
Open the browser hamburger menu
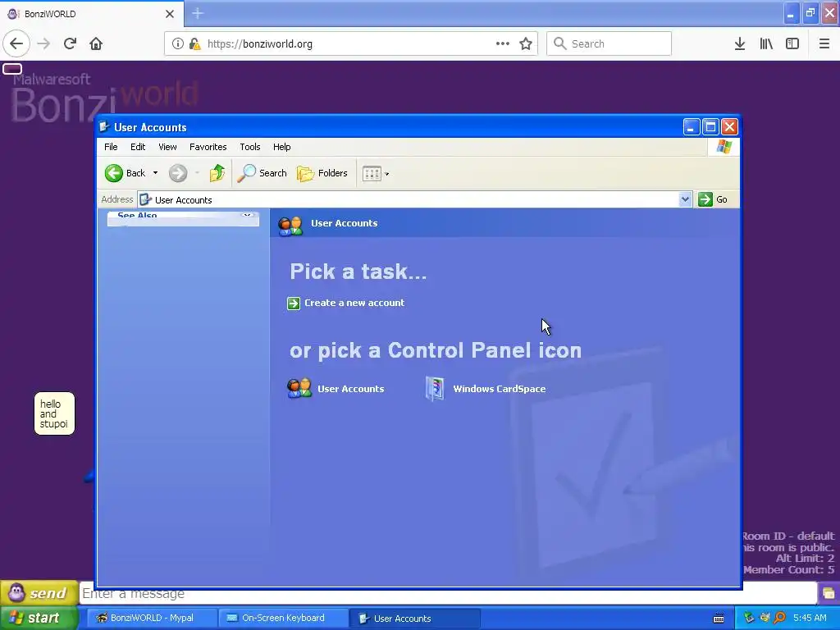coord(824,43)
